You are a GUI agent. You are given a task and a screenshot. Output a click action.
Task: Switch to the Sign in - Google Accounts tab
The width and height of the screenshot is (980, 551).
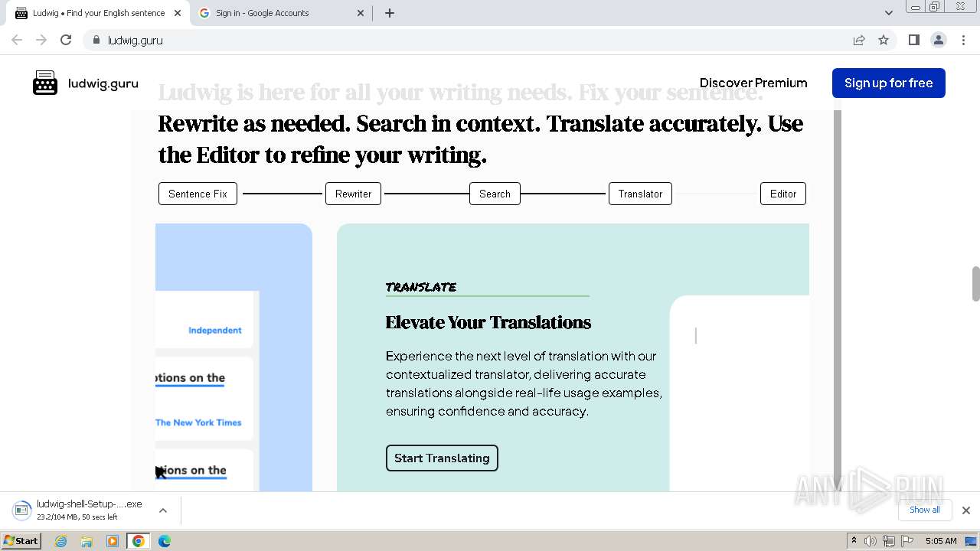(x=280, y=13)
